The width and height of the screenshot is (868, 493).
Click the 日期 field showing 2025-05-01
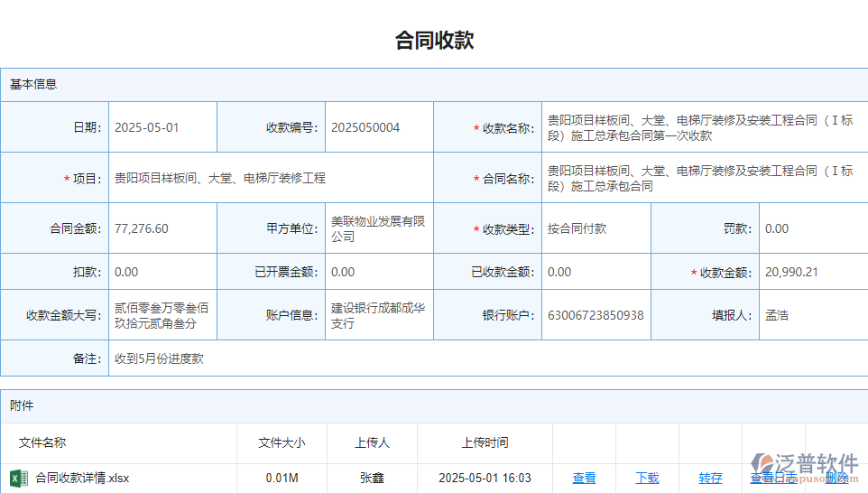pyautogui.click(x=162, y=127)
